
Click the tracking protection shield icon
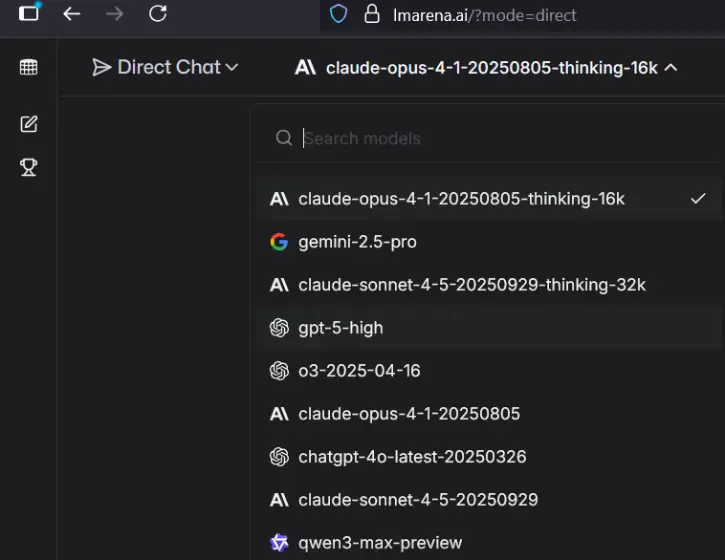point(338,14)
